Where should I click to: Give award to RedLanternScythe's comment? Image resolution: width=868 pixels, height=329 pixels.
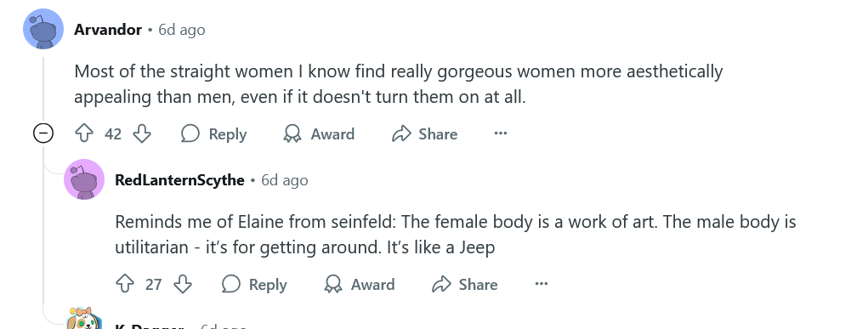pyautogui.click(x=360, y=284)
